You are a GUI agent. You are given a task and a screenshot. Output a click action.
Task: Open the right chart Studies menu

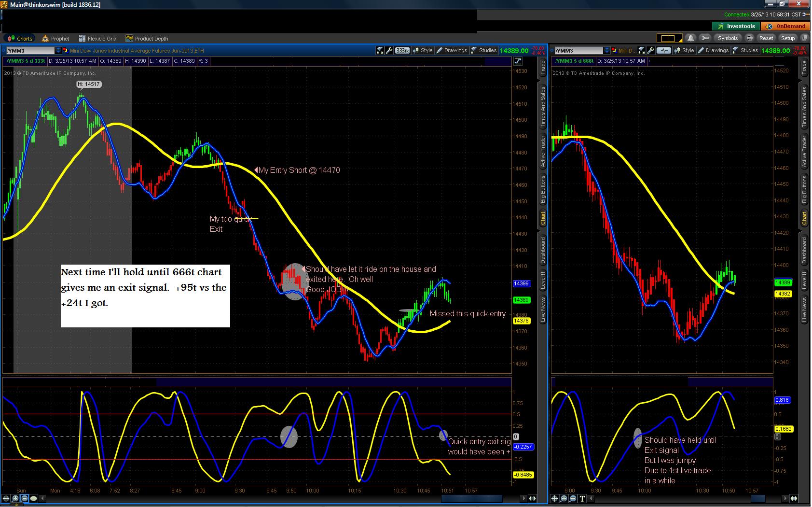745,50
